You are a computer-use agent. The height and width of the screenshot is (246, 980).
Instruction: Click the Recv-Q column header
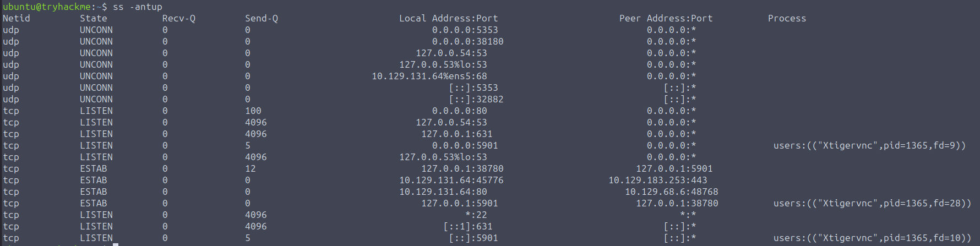[178, 18]
